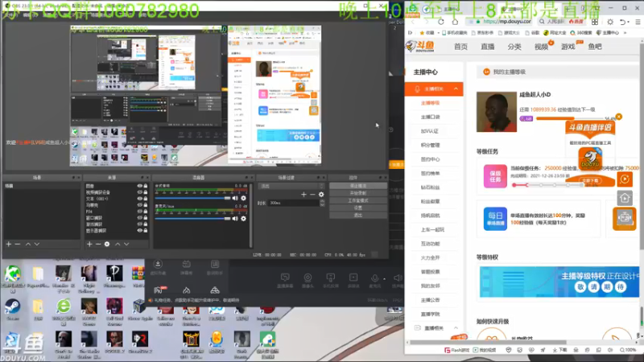Click microphone icon in Douyu companion toolbar

pos(374,280)
